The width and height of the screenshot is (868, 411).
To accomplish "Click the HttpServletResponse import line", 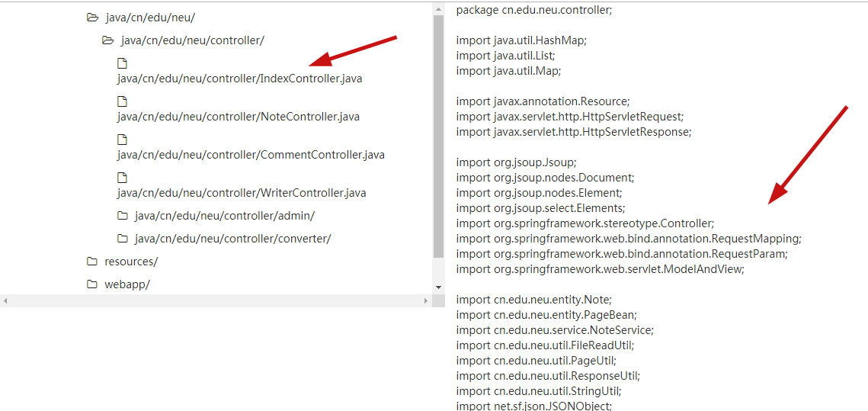I will tap(574, 132).
